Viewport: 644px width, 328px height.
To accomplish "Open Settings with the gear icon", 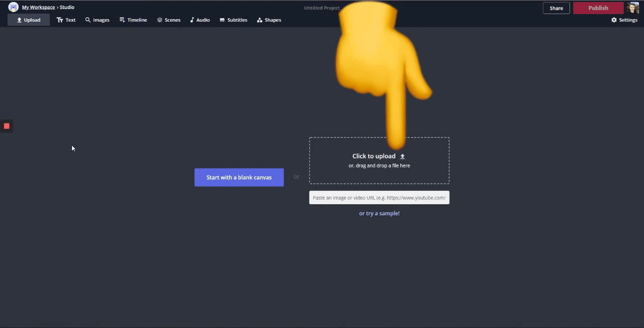I will [624, 20].
